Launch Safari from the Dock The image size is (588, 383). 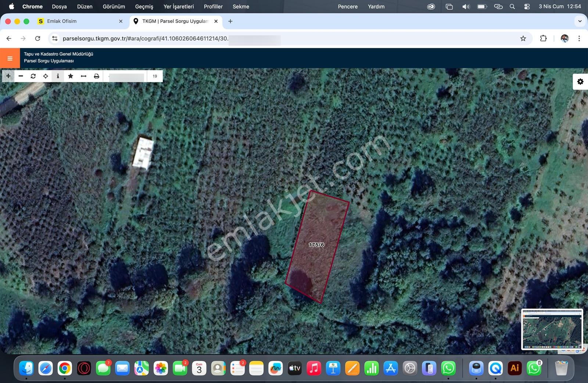coord(46,368)
